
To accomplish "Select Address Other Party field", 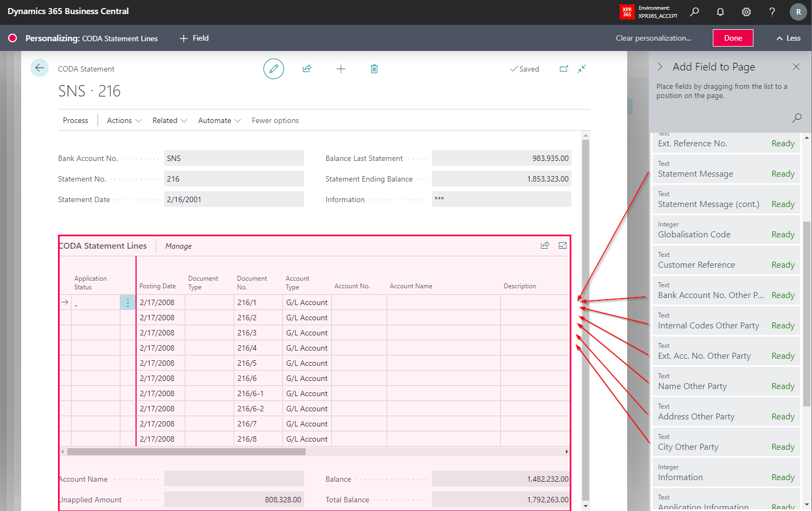I will (x=726, y=411).
